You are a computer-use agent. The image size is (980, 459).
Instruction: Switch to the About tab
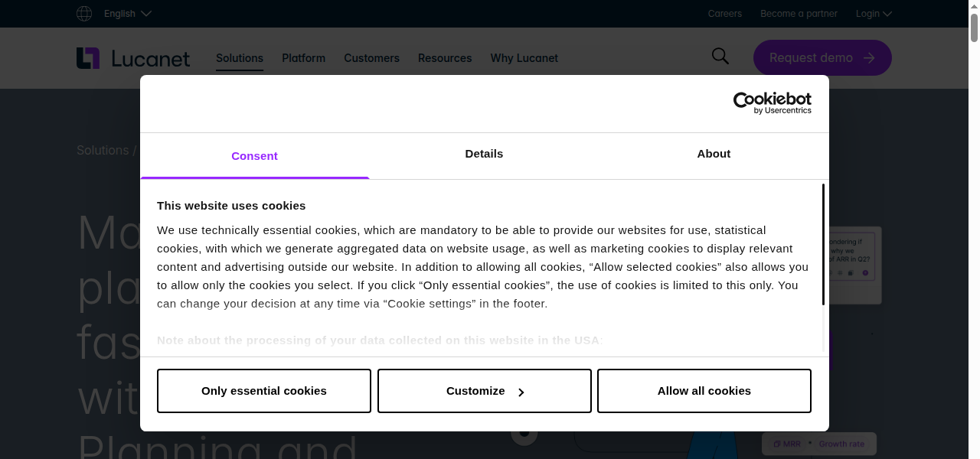pos(714,154)
